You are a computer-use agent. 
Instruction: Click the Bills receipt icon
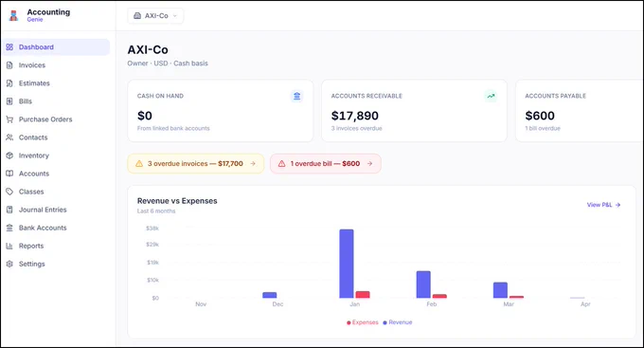coord(9,101)
